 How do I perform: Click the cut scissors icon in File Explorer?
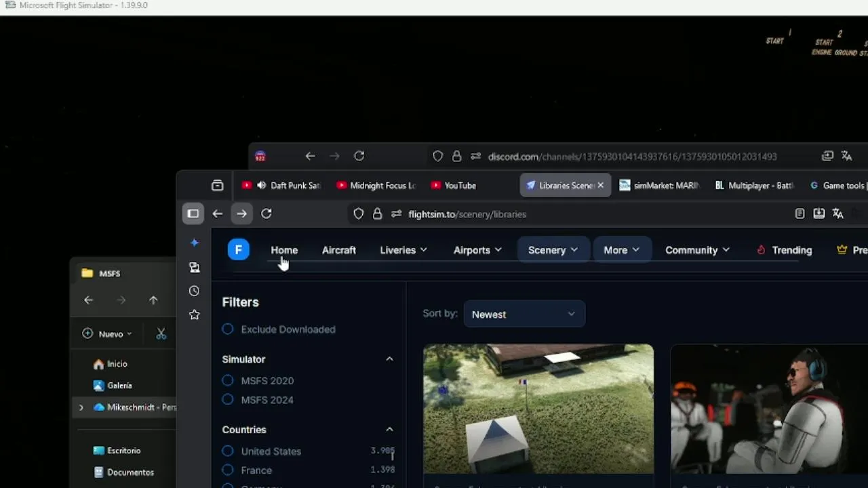[161, 333]
